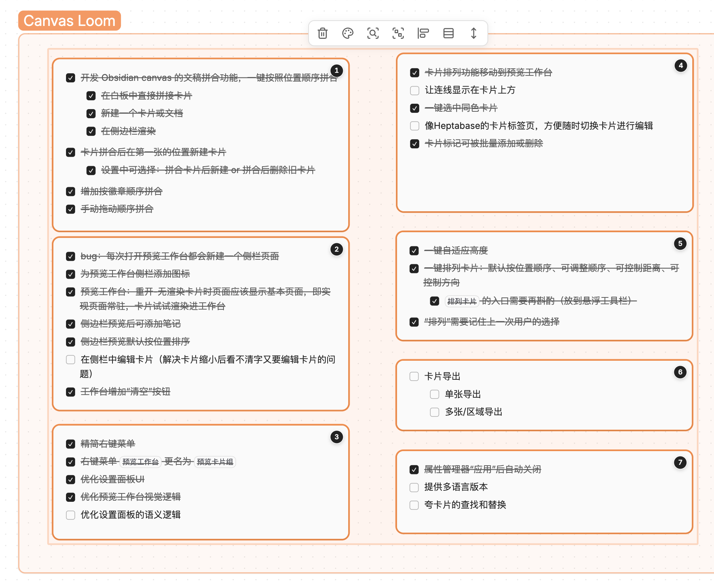Toggle the '排列卡片 的入口需要再斟酌' checkbox
The width and height of the screenshot is (714, 588).
434,301
